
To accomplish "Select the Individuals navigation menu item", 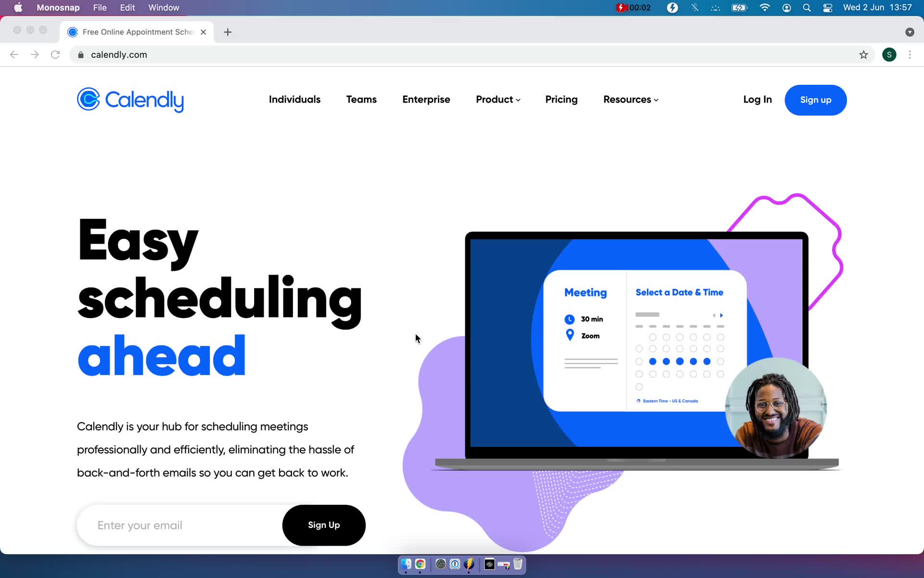I will [x=295, y=99].
